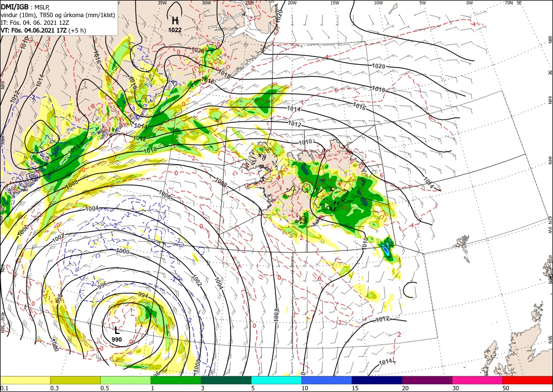Image resolution: width=553 pixels, height=392 pixels.
Task: Pick the purple 20–30 legend swatch
Action: (427, 380)
